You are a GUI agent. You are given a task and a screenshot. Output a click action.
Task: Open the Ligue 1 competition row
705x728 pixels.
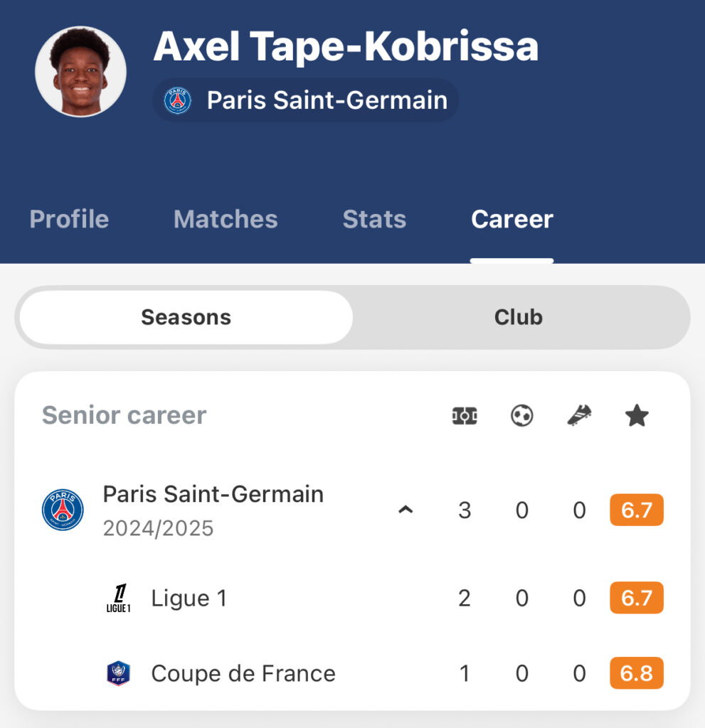(x=352, y=598)
